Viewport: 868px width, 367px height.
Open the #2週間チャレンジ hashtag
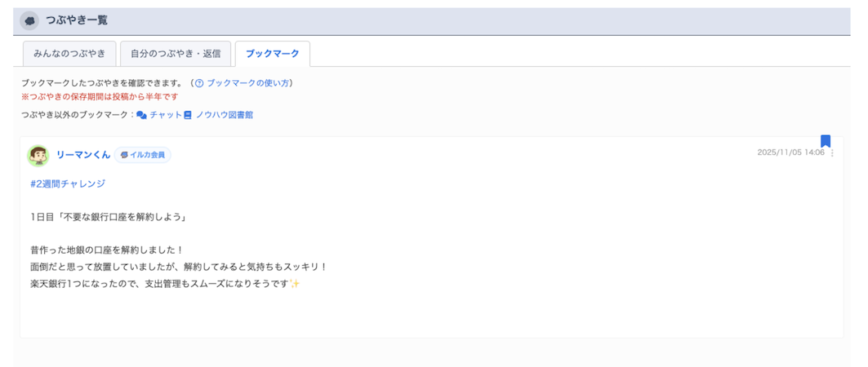coord(68,183)
